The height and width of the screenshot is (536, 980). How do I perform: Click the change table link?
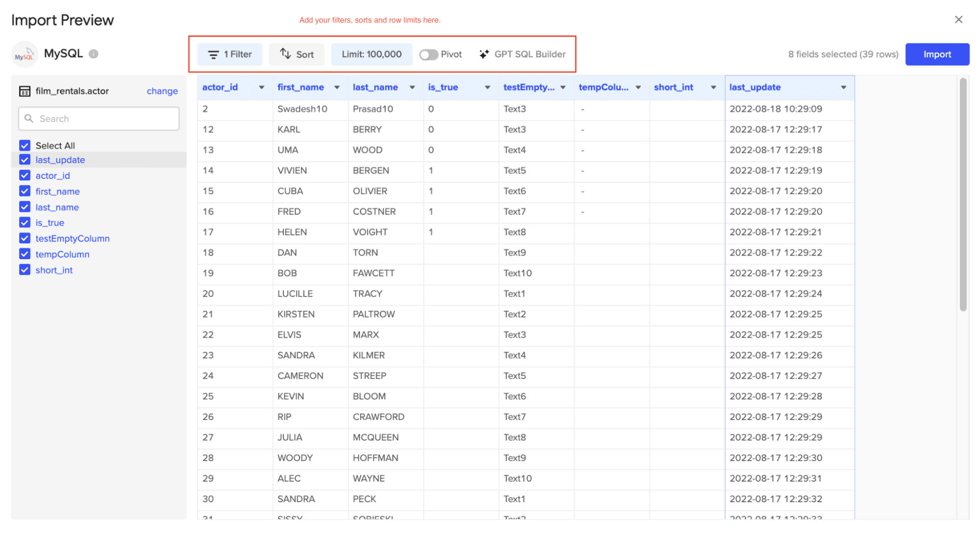coord(162,91)
